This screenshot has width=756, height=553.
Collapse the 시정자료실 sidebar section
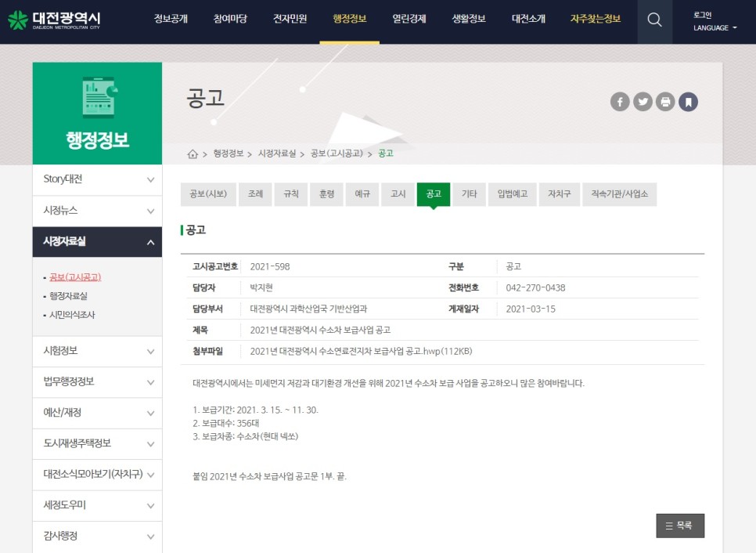coord(97,242)
